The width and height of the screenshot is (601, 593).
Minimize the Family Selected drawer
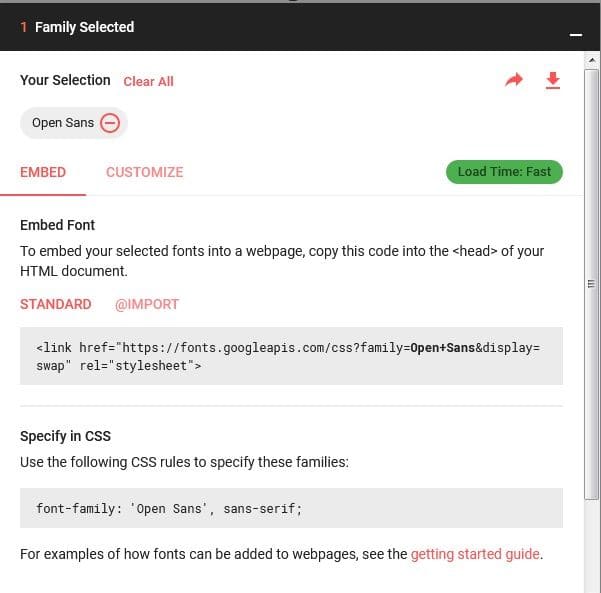[576, 35]
